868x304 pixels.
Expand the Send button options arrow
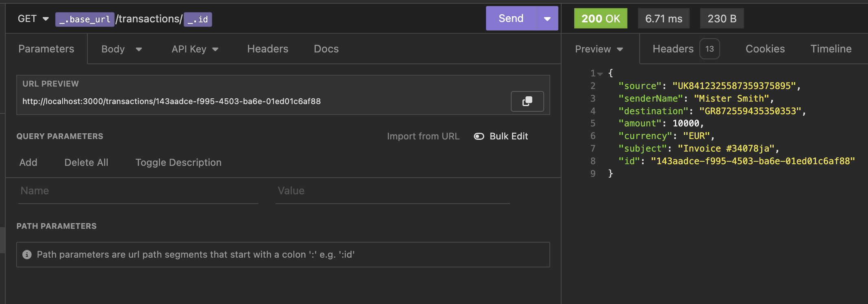(547, 19)
